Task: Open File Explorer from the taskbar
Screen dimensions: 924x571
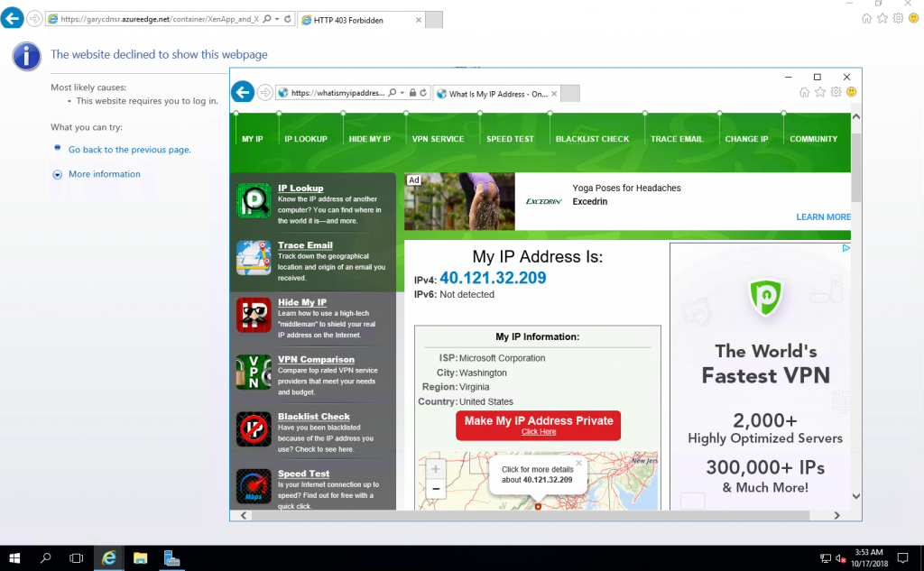Action: coord(140,558)
